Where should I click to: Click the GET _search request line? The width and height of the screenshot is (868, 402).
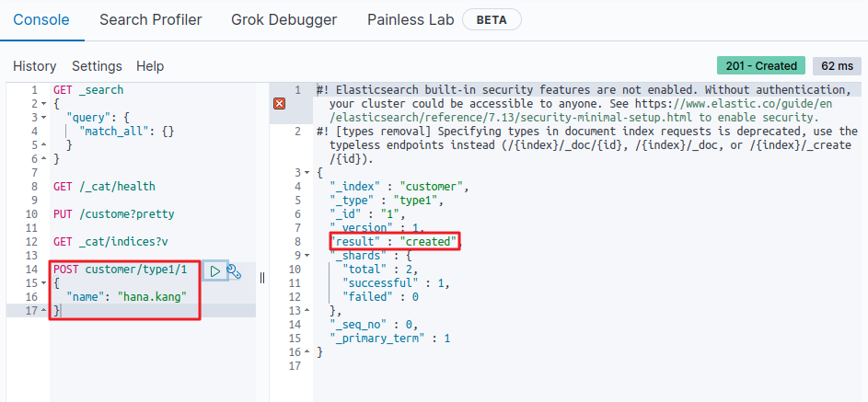(x=88, y=89)
